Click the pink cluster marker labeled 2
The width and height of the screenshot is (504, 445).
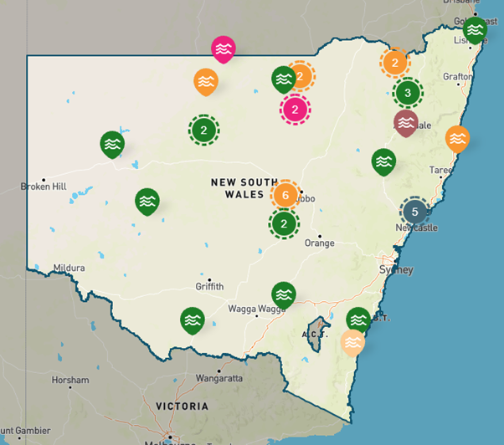(295, 109)
